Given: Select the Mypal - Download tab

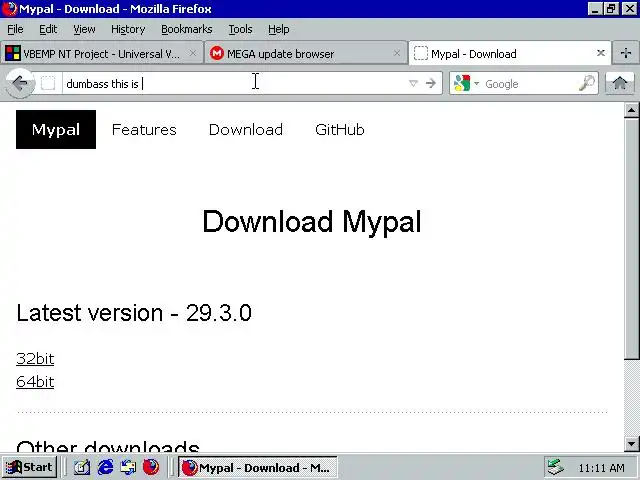Looking at the screenshot, I should (x=509, y=53).
